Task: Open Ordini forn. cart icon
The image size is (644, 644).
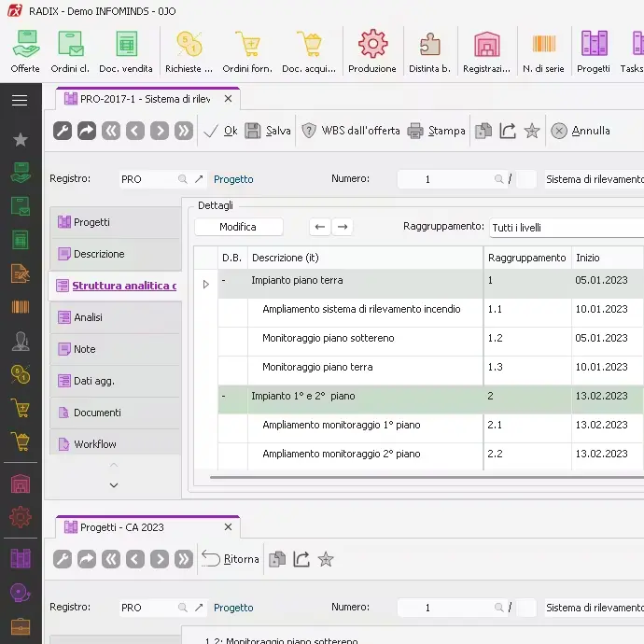Action: click(x=247, y=51)
